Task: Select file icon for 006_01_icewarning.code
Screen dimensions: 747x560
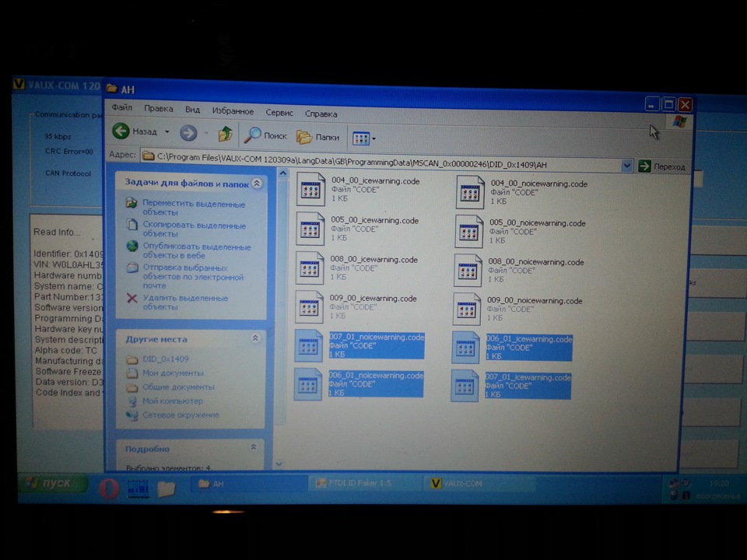Action: 466,348
